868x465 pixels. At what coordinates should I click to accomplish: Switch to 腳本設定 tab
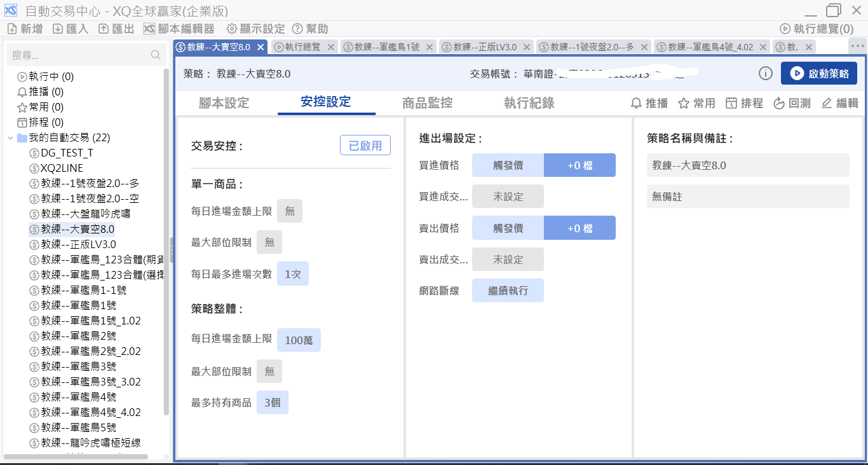(224, 103)
